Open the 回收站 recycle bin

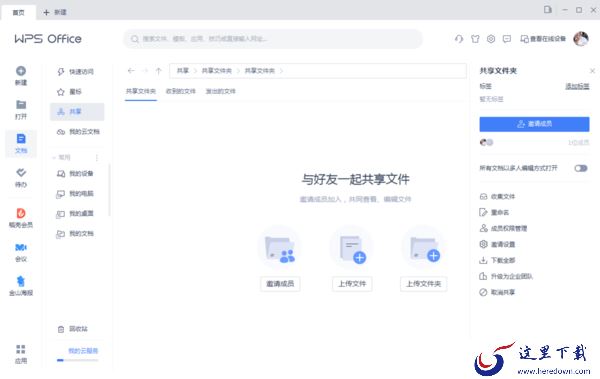click(x=77, y=329)
